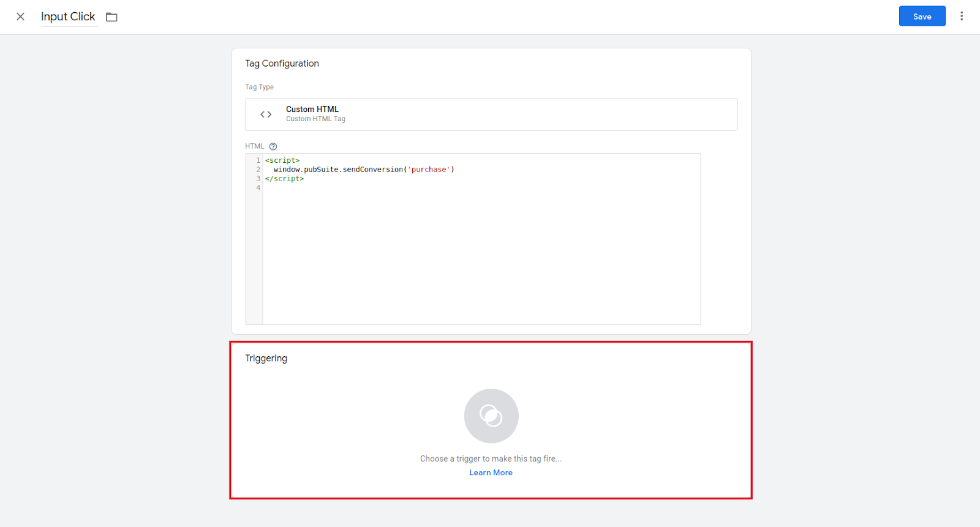Screen dimensions: 980x527
Task: Click the 'Custom HTML Tag' subtitle text
Action: pos(315,119)
